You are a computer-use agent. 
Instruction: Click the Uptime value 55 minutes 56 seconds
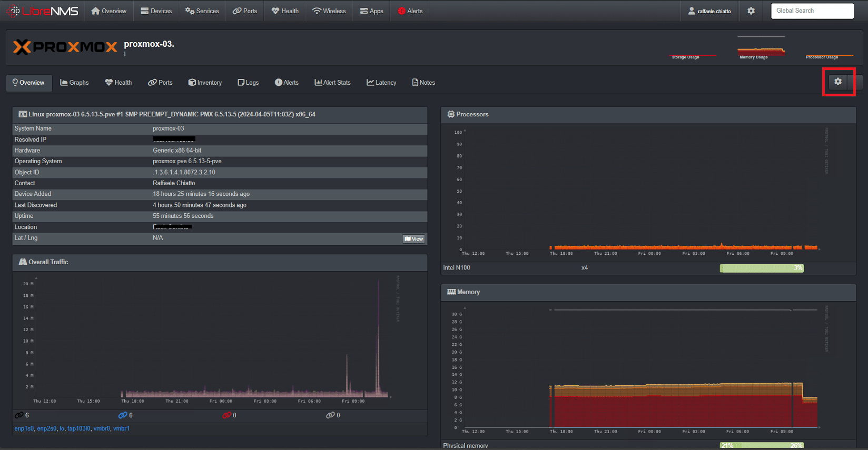(183, 216)
